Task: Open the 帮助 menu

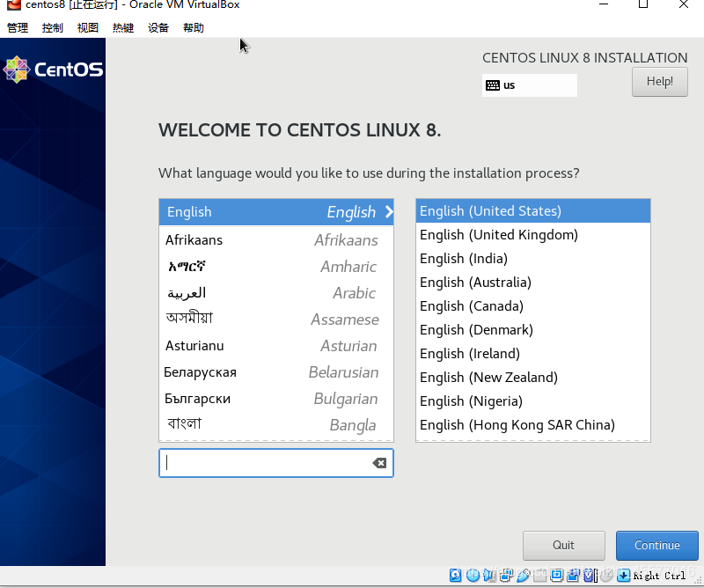Action: click(194, 28)
